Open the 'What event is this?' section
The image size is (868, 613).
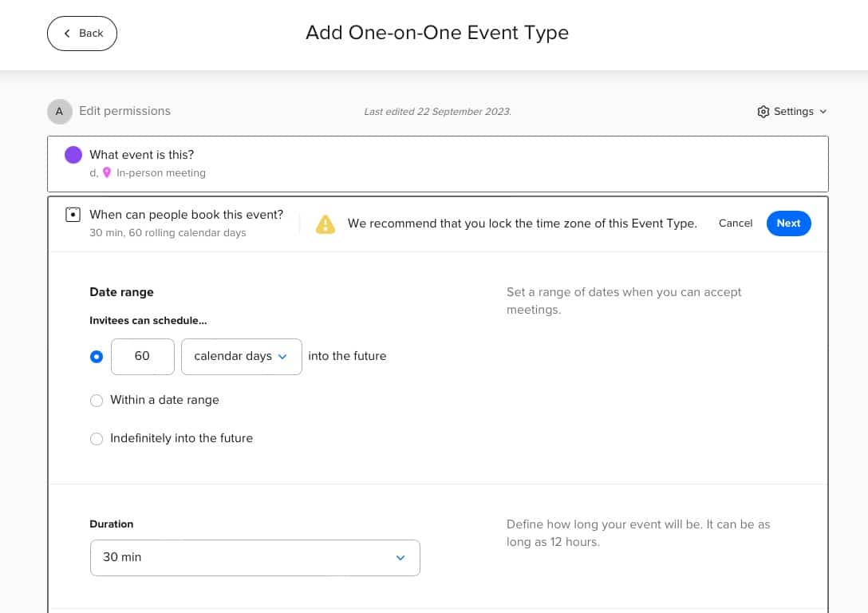tap(141, 155)
